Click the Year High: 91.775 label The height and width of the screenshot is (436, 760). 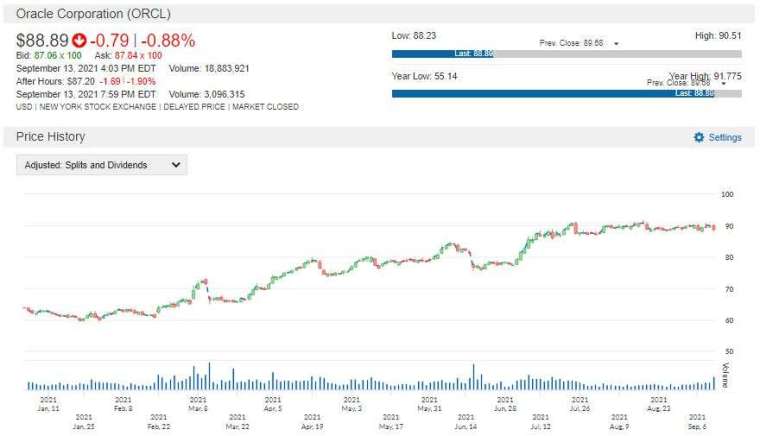click(705, 76)
